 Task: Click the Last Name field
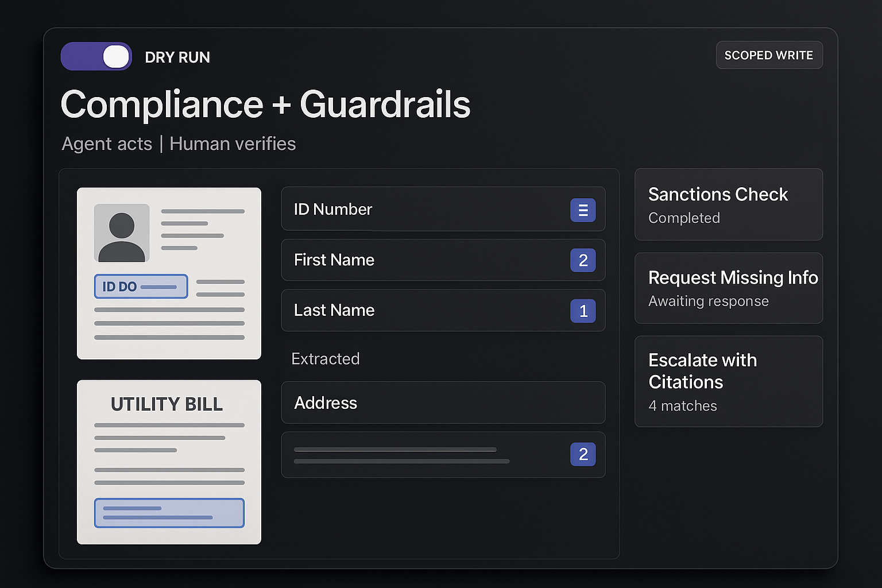pyautogui.click(x=425, y=311)
